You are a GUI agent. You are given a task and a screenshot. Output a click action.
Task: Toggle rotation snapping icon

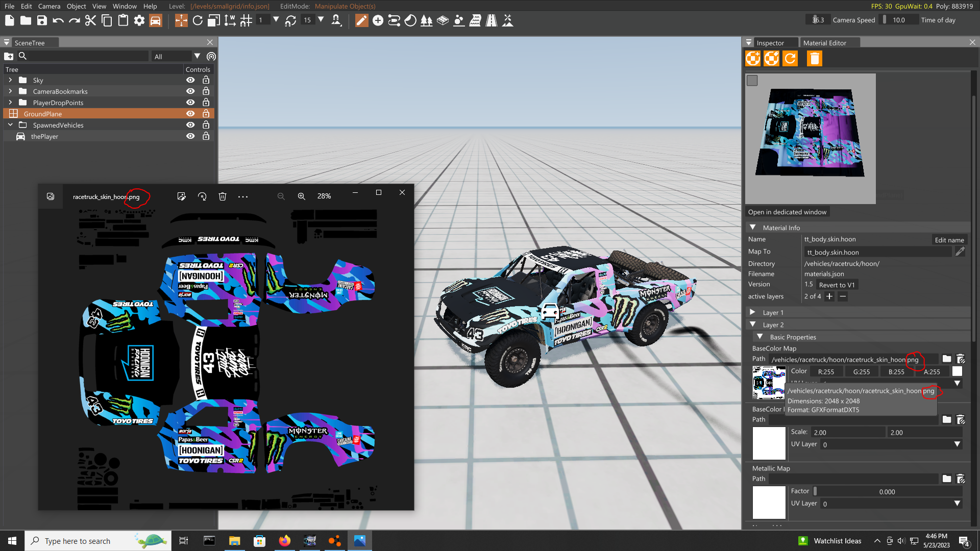(290, 20)
